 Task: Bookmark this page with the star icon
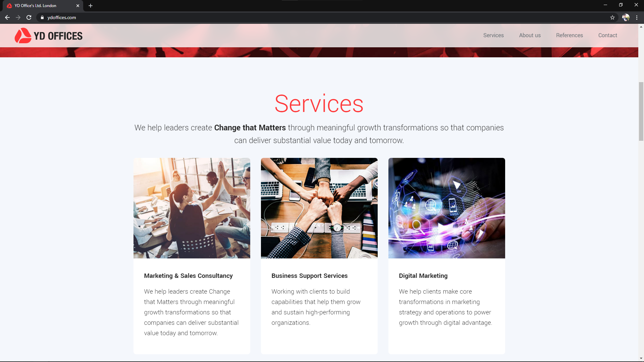point(612,17)
